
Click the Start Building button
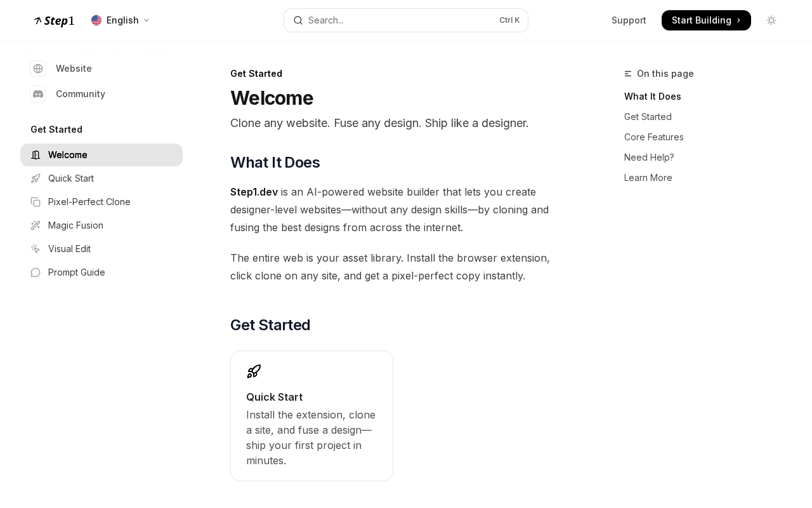(x=706, y=20)
